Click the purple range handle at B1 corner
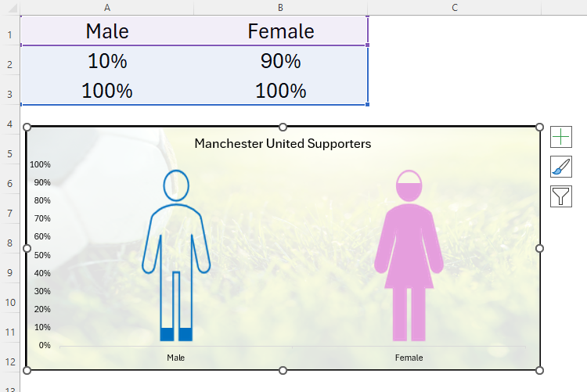Viewport: 587px width, 392px height. (x=367, y=45)
